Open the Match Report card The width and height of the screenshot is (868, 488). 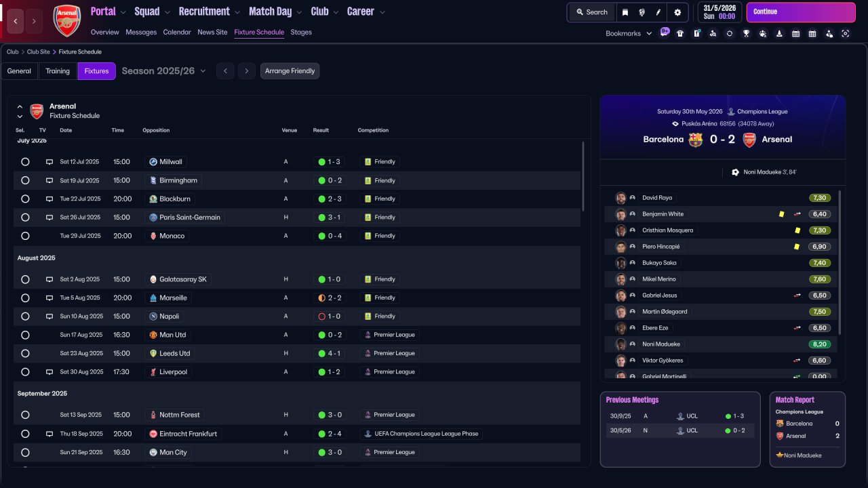point(808,429)
